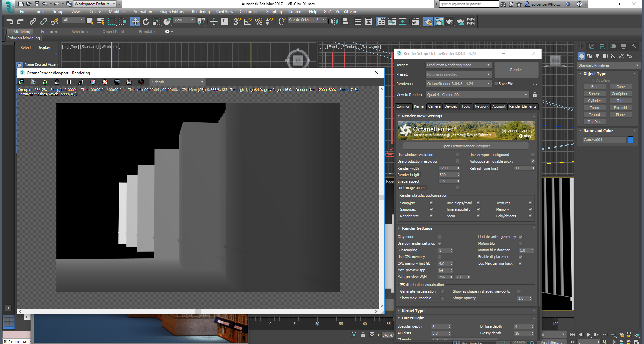Click the GeoSphere primitive button
The image size is (644, 344).
click(620, 94)
